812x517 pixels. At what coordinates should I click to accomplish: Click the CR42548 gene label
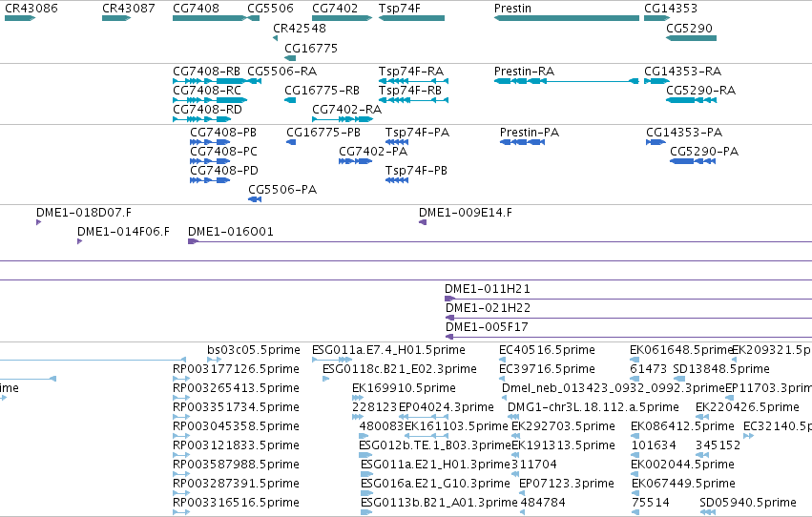click(300, 28)
